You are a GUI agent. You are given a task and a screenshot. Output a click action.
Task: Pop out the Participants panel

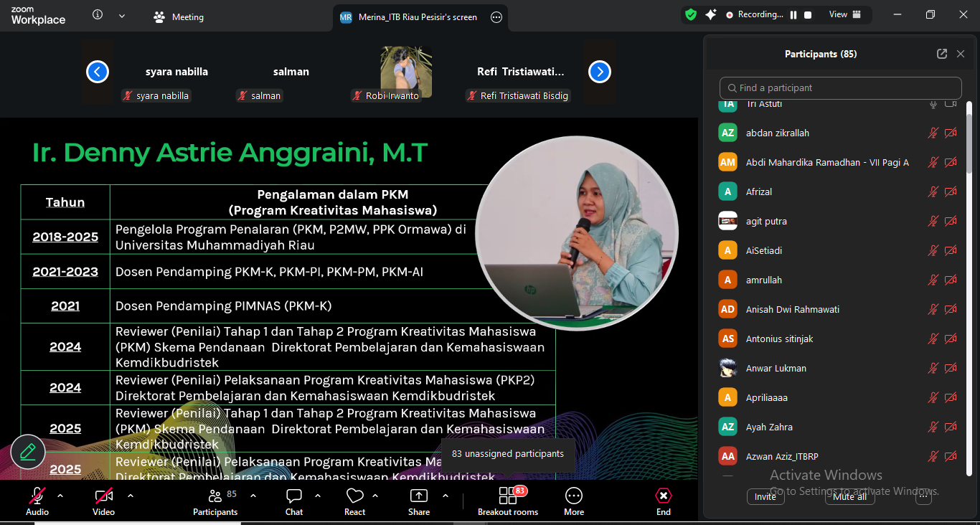[x=942, y=54]
